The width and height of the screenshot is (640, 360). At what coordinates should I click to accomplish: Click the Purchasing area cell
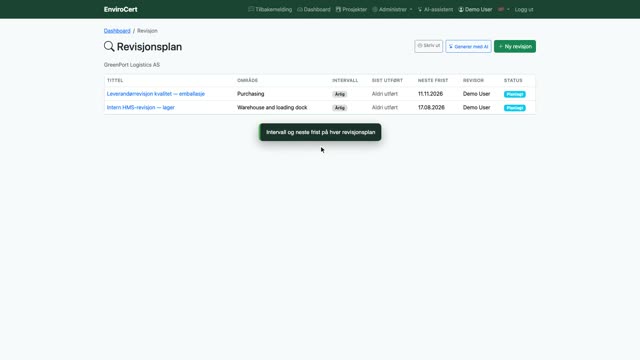[x=251, y=94]
